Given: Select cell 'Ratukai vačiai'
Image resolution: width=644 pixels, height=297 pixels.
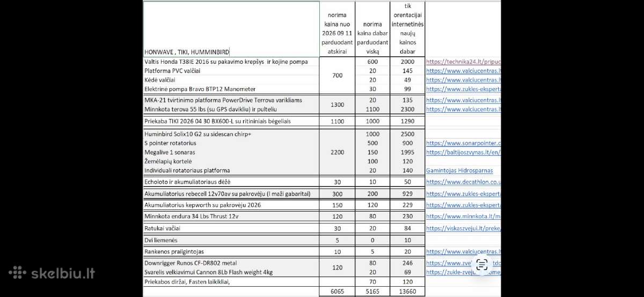Looking at the screenshot, I should pos(231,228).
